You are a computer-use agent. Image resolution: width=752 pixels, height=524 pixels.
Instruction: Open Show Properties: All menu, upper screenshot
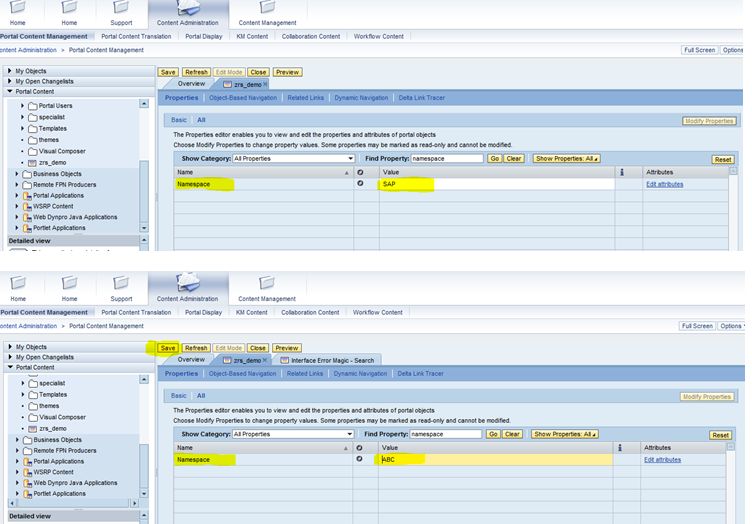click(566, 159)
